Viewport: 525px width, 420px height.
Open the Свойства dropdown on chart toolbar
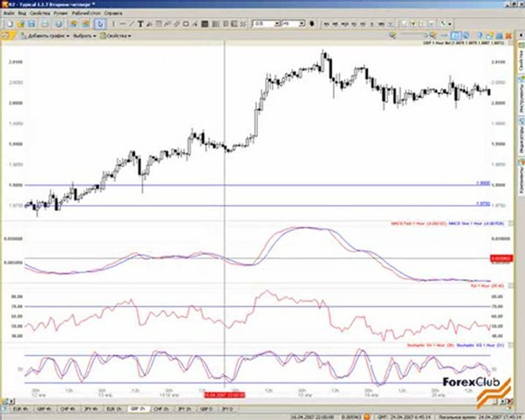(116, 36)
